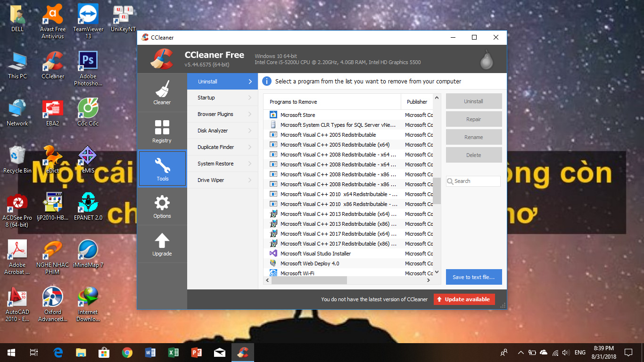Screen dimensions: 644x362
Task: Click the program list scroll up arrow
Action: tap(437, 98)
